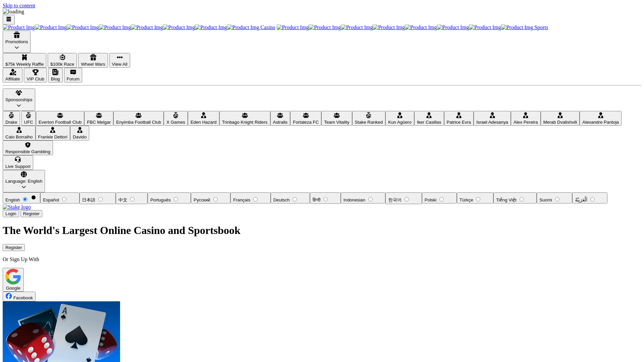Select the Astralis sponsorship

(x=280, y=118)
